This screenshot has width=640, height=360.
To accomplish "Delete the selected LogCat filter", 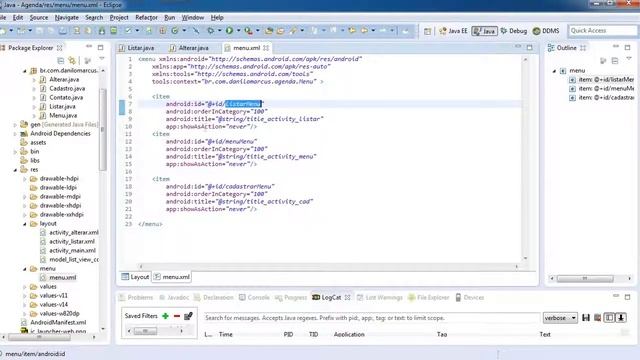I will coord(177,316).
